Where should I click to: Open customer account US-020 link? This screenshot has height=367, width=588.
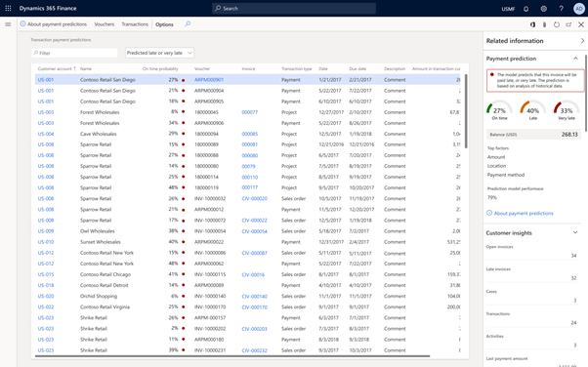[46, 296]
